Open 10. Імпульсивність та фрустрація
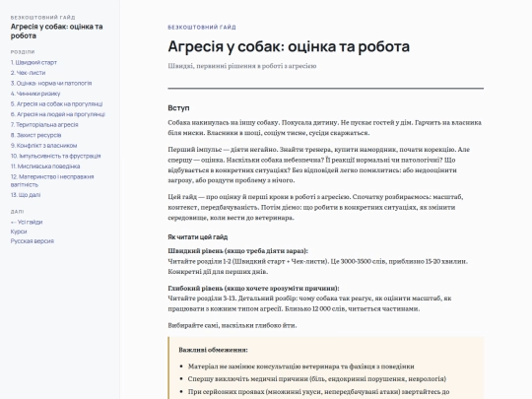Image resolution: width=532 pixels, height=399 pixels. [55, 156]
